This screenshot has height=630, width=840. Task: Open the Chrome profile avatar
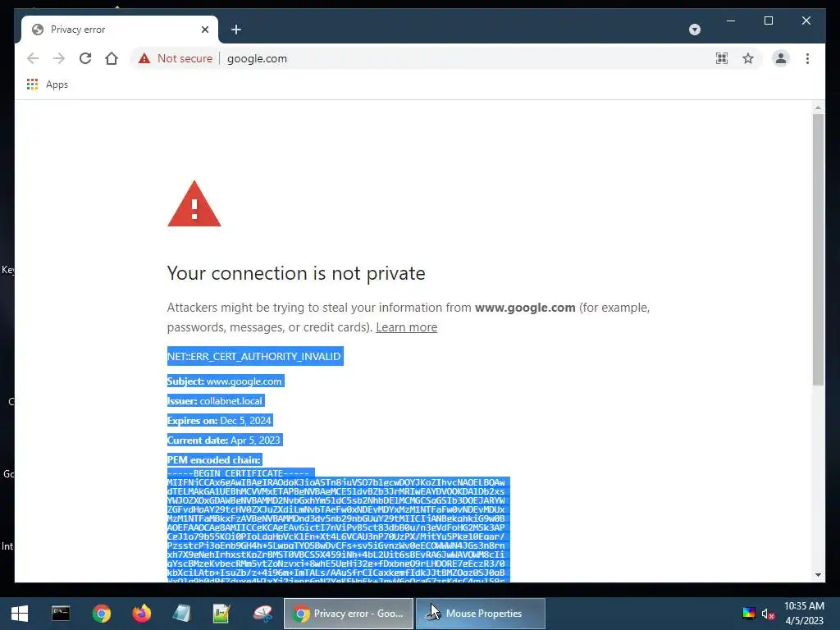(781, 58)
